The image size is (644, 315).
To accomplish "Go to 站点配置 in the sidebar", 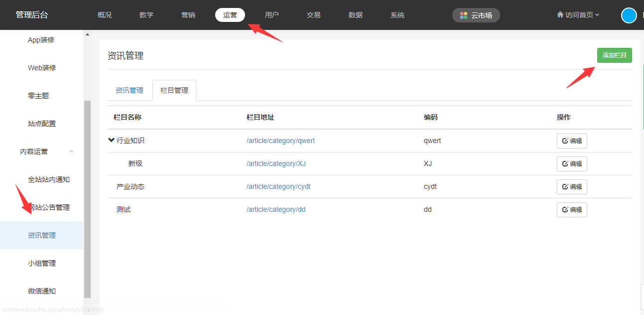I will click(42, 124).
